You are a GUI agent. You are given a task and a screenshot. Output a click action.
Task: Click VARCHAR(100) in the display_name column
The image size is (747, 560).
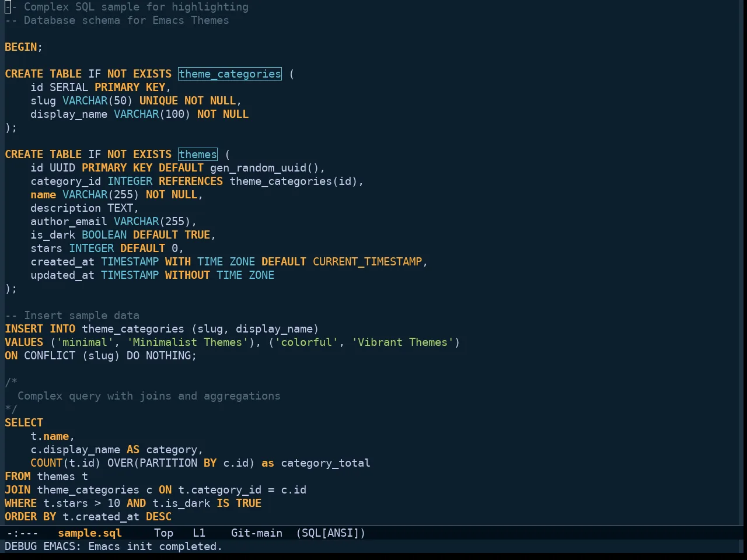(x=152, y=114)
